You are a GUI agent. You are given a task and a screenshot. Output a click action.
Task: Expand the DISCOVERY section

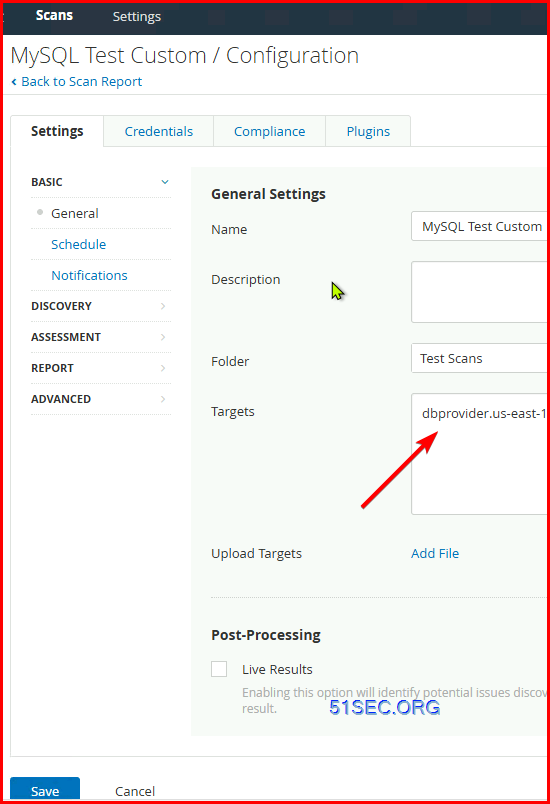point(101,306)
